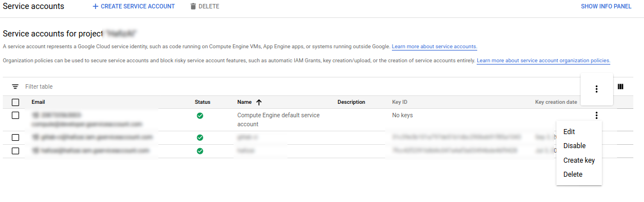This screenshot has width=644, height=202.
Task: Click the Create Service Account button
Action: (134, 7)
